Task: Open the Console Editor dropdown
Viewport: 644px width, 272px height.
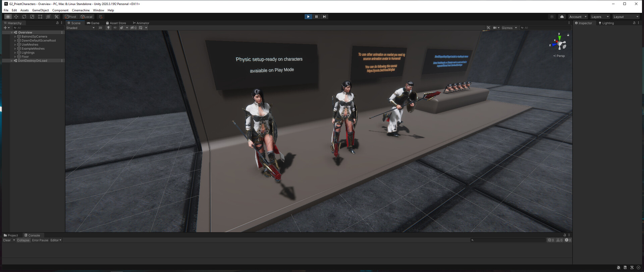Action: [x=56, y=240]
